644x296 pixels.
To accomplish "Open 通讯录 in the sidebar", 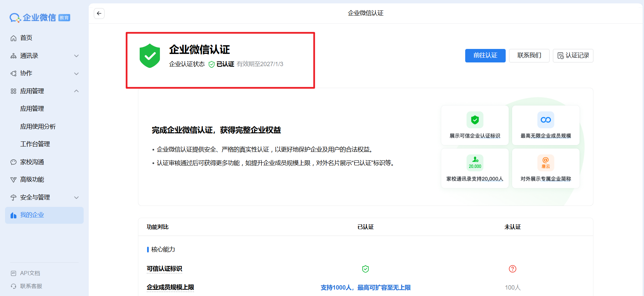I will [44, 56].
